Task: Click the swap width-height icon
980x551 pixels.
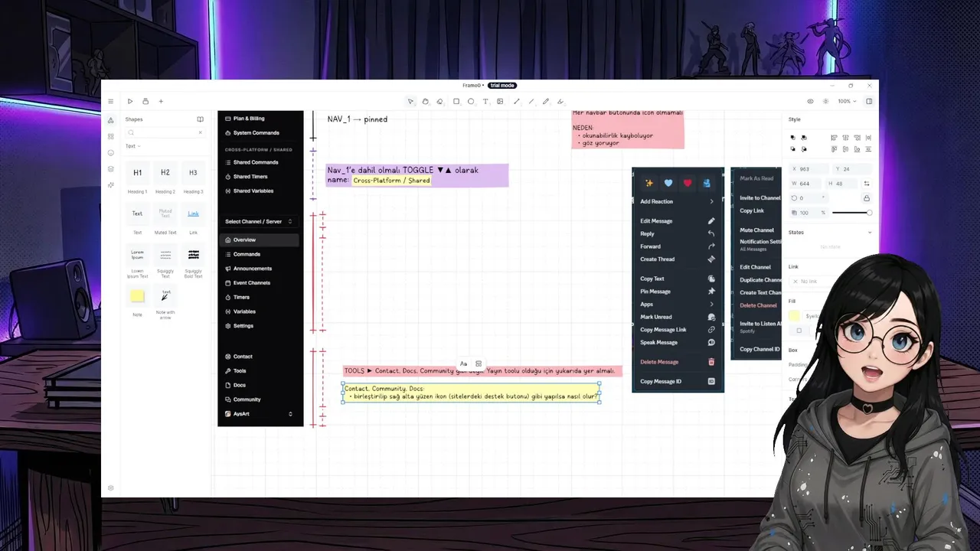Action: tap(867, 184)
